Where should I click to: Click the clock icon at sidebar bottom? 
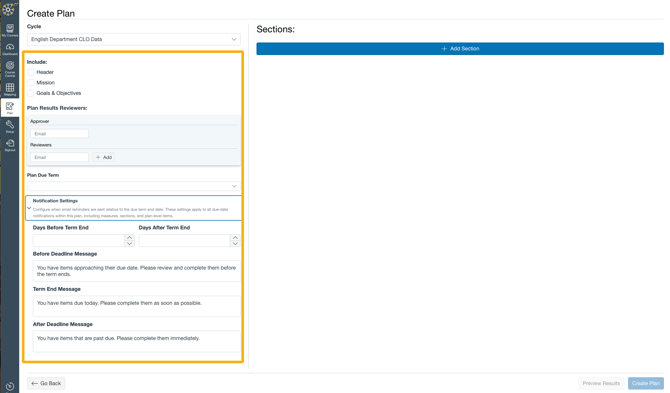pos(10,386)
